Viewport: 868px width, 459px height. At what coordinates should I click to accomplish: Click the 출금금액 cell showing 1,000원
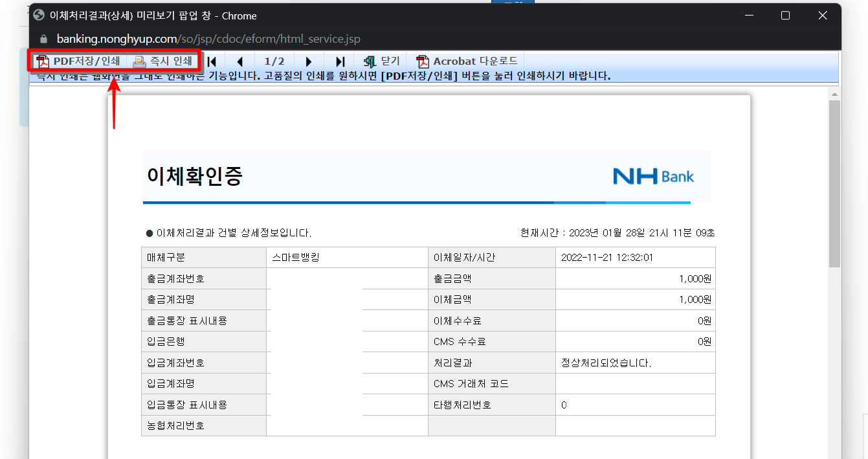[635, 278]
